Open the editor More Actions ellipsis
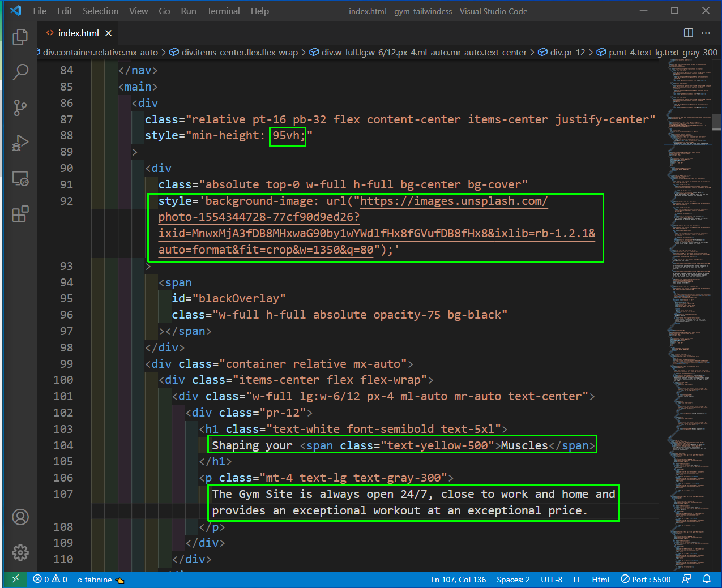The width and height of the screenshot is (722, 588). pos(706,33)
